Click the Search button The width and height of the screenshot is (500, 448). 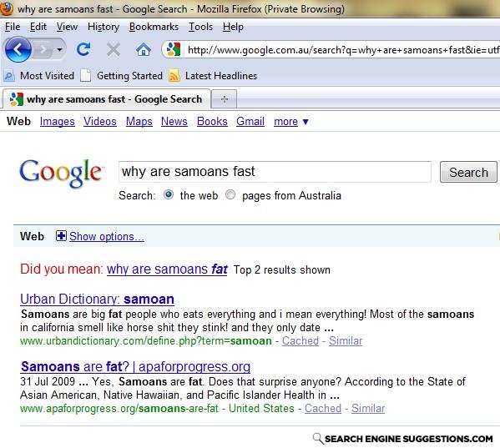point(468,172)
